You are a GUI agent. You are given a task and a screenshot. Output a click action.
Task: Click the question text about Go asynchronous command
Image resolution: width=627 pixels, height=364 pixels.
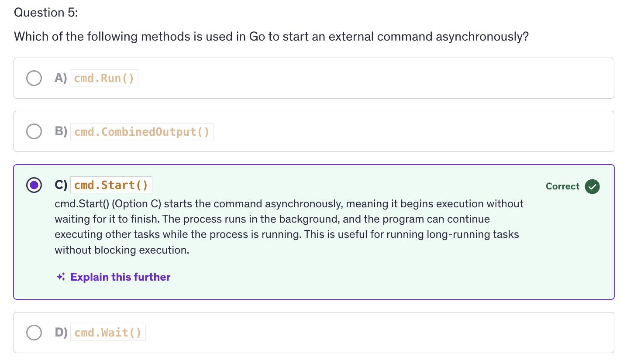pos(271,36)
